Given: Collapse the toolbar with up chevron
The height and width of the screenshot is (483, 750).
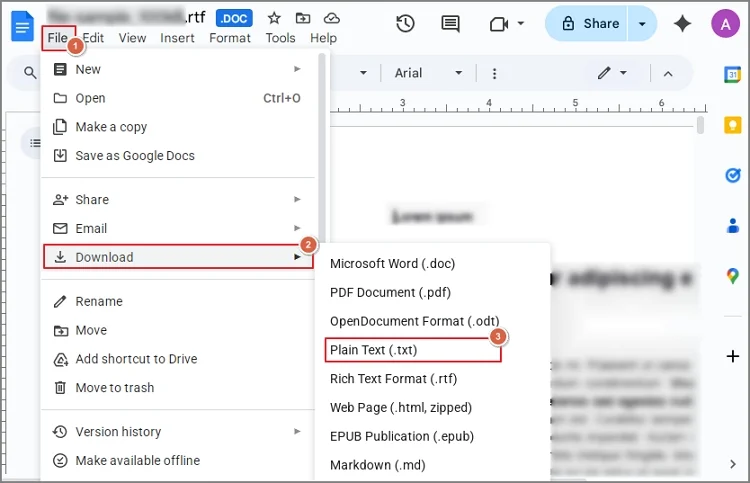Looking at the screenshot, I should (x=668, y=73).
